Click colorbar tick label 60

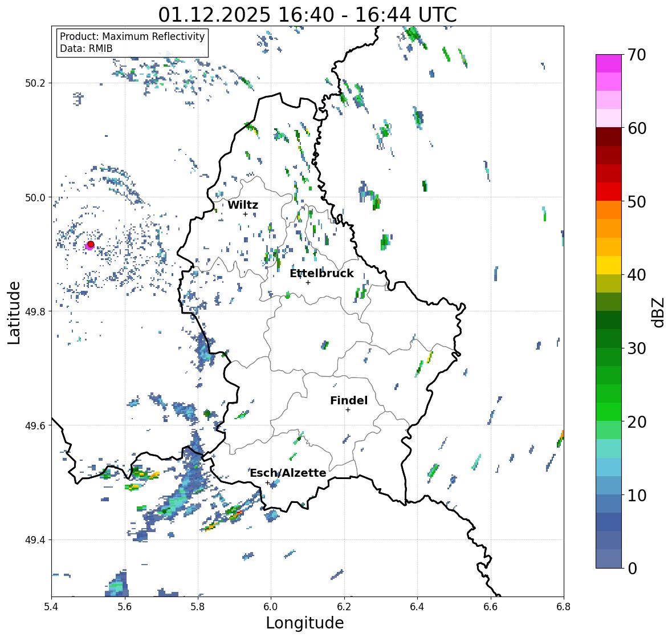pyautogui.click(x=637, y=128)
